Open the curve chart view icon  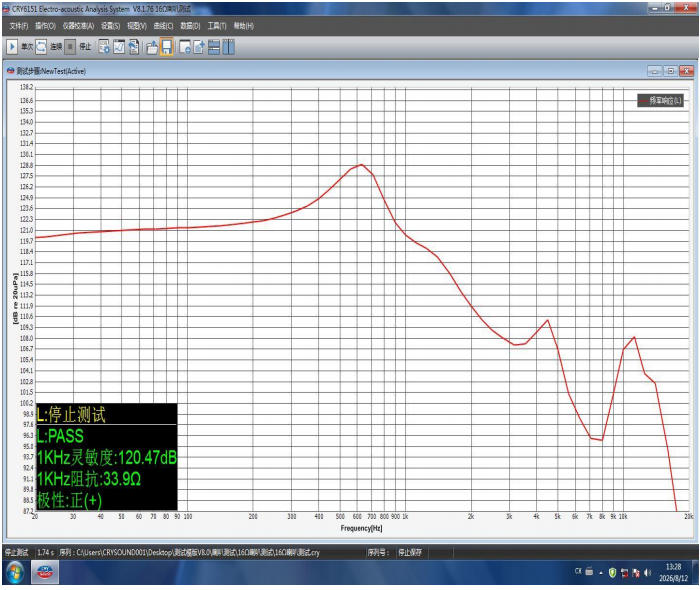click(x=119, y=47)
